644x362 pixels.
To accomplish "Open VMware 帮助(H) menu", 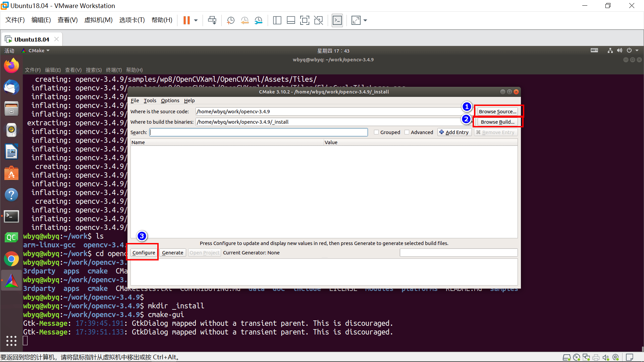I will tap(162, 20).
